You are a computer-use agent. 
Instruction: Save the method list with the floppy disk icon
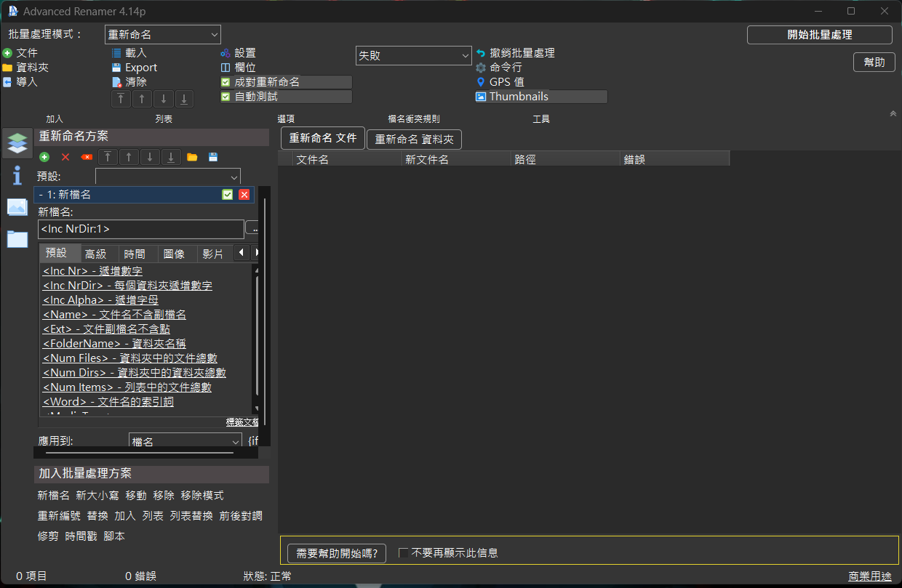213,157
